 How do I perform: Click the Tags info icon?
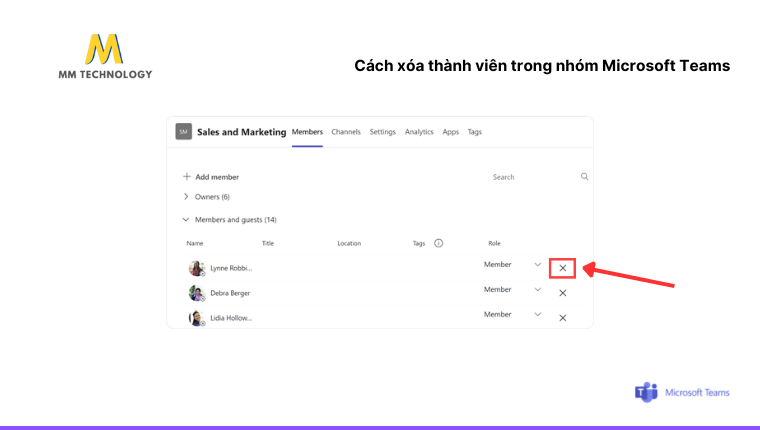click(x=438, y=243)
